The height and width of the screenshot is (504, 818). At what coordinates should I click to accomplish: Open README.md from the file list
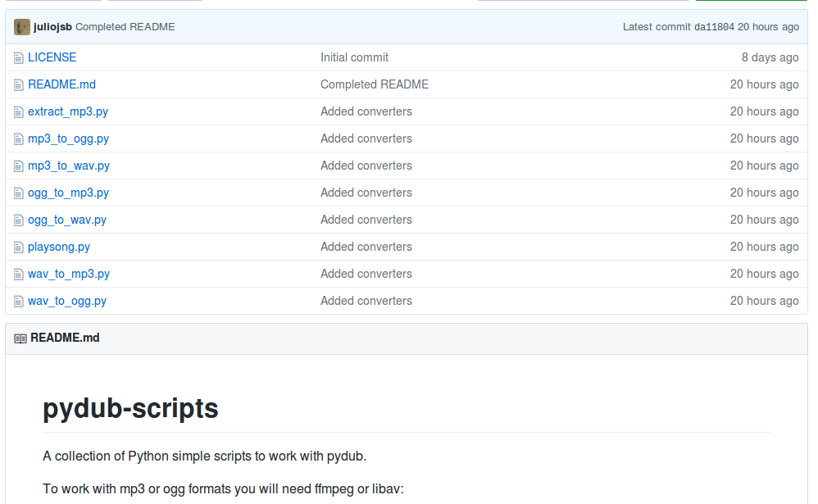click(62, 84)
